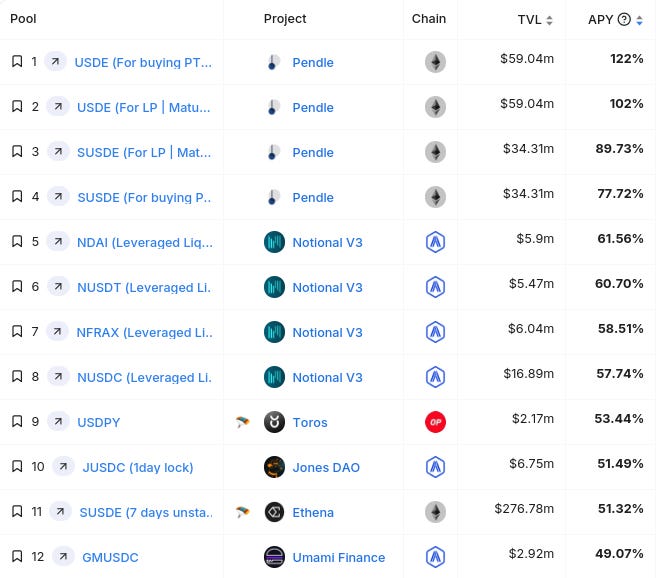Bookmark the USDPY pool row
This screenshot has width=656, height=578.
tap(17, 421)
